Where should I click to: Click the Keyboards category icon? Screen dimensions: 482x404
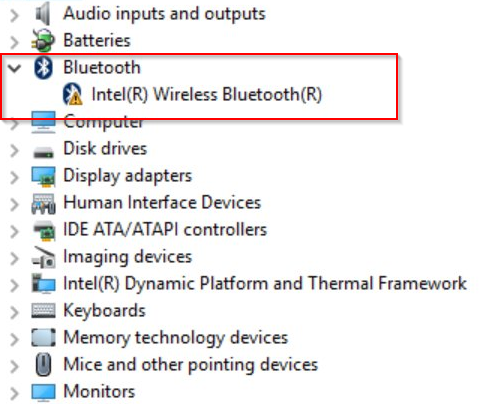(x=43, y=311)
